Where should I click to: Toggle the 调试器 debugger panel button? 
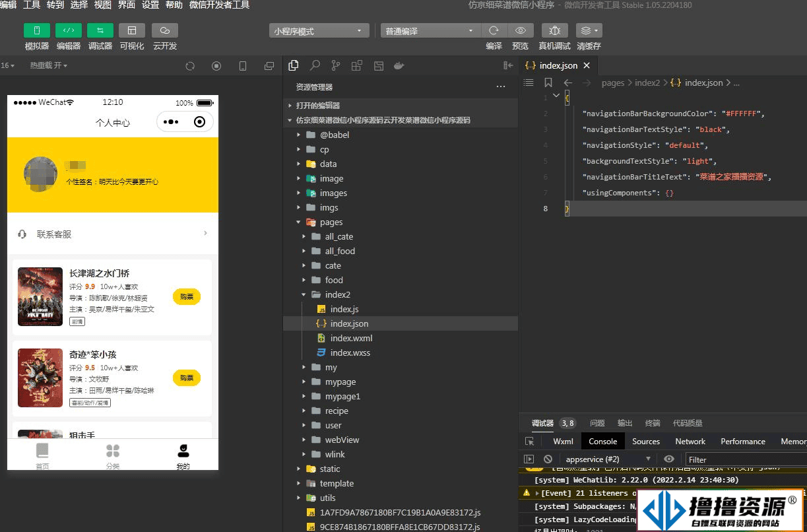pyautogui.click(x=100, y=30)
